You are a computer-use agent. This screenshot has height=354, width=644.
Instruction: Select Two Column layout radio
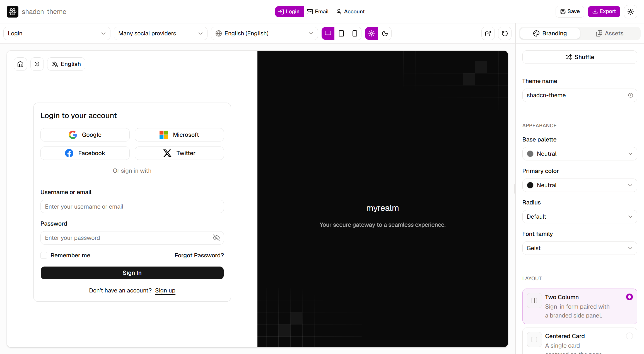pyautogui.click(x=629, y=297)
